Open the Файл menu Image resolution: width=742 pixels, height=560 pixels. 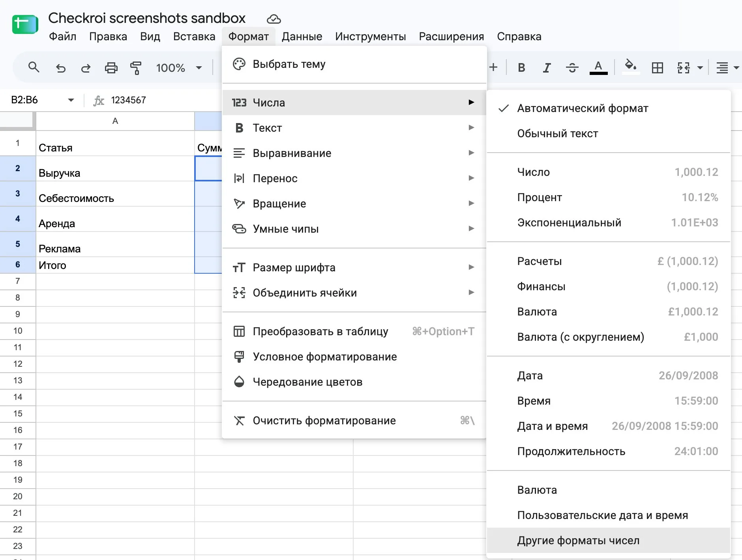click(62, 37)
